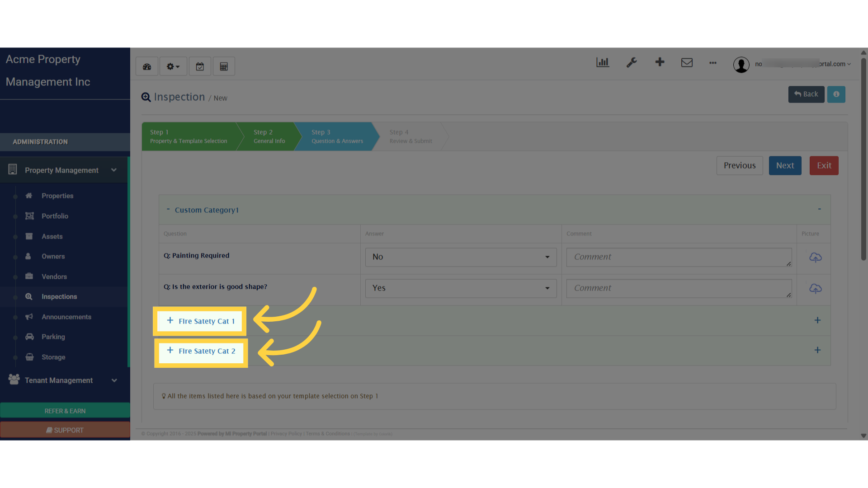
Task: Open the calendar check toolbar icon
Action: pyautogui.click(x=200, y=66)
